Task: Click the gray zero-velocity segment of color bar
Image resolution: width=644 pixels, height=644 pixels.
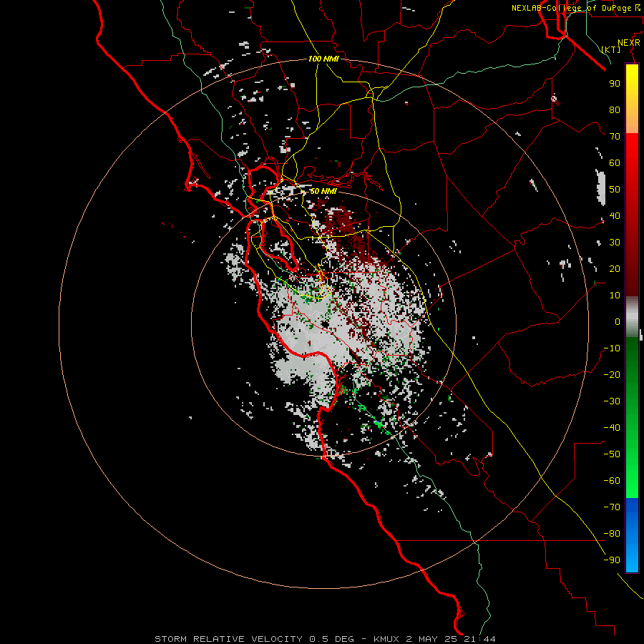Action: [x=632, y=316]
